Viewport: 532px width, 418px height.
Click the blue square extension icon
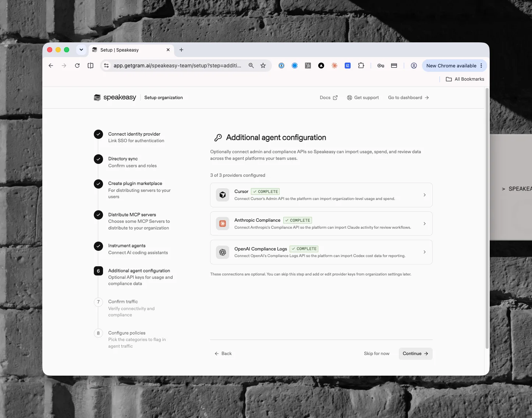pos(348,66)
